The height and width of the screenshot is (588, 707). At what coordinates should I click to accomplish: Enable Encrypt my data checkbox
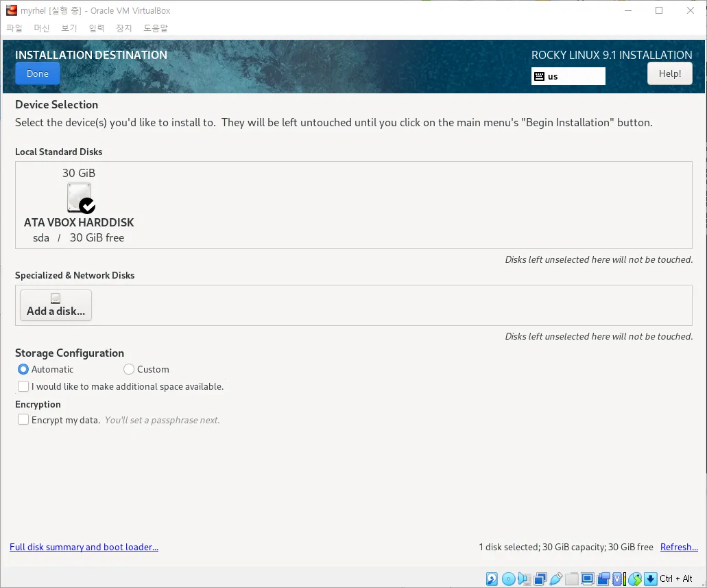(x=23, y=420)
